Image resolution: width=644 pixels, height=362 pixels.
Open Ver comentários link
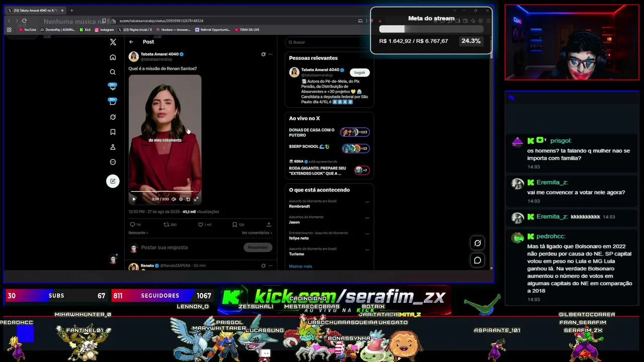click(x=257, y=233)
